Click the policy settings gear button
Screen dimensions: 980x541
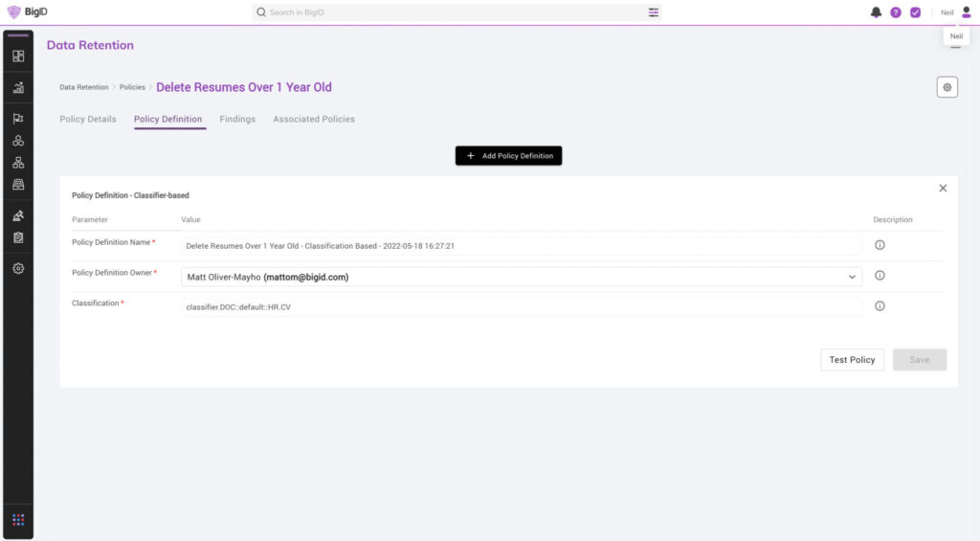[947, 87]
